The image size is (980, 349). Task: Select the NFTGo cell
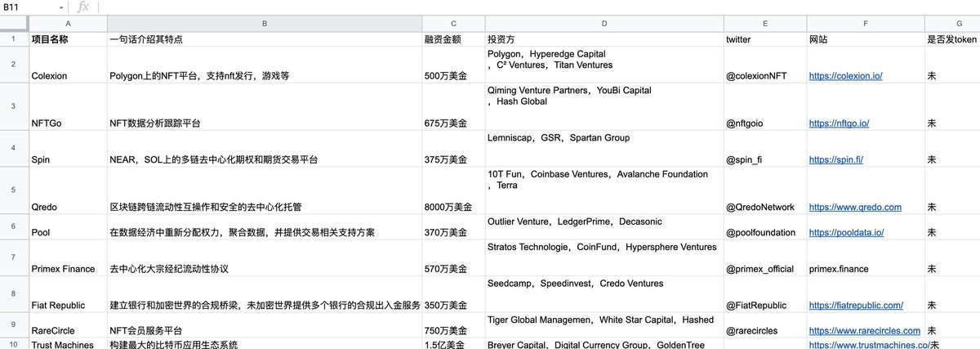tap(67, 106)
